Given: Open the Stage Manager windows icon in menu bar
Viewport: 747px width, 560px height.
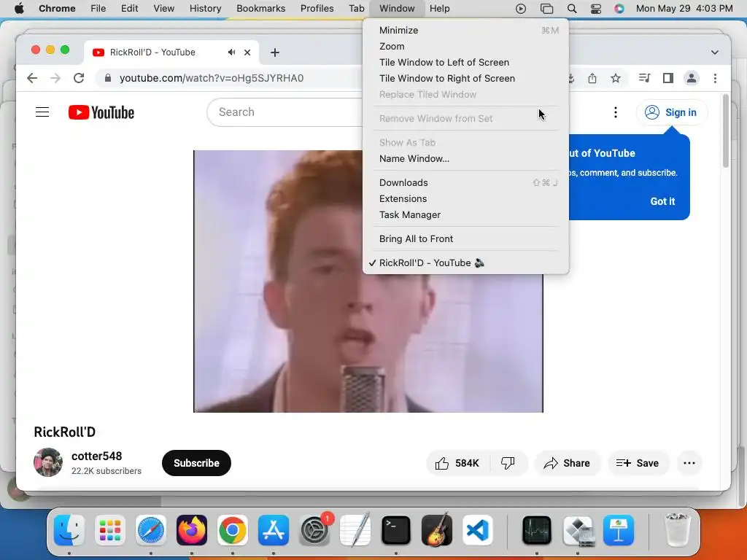Looking at the screenshot, I should coord(546,9).
